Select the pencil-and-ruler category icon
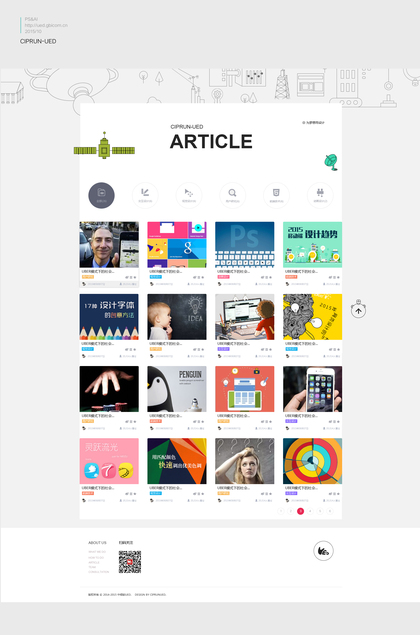Viewport: 420px width, 635px height. click(x=145, y=195)
